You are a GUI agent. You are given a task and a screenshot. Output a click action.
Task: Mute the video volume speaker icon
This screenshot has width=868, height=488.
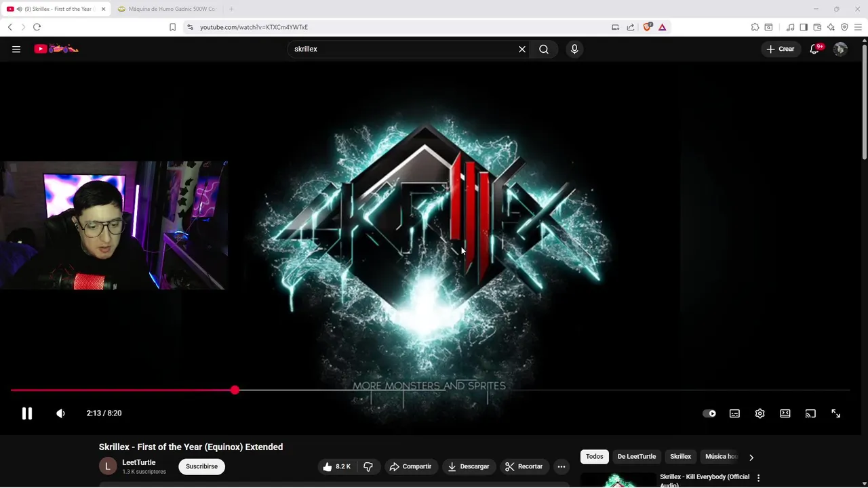tap(60, 413)
